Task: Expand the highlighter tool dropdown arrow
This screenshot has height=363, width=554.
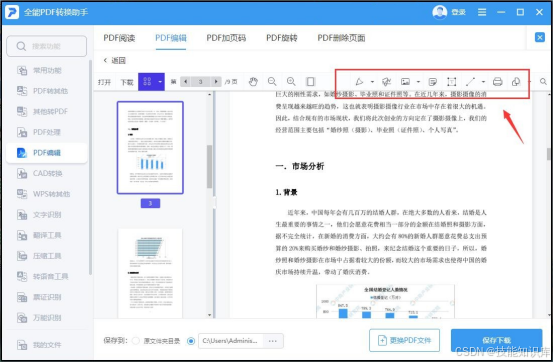Action: [372, 82]
